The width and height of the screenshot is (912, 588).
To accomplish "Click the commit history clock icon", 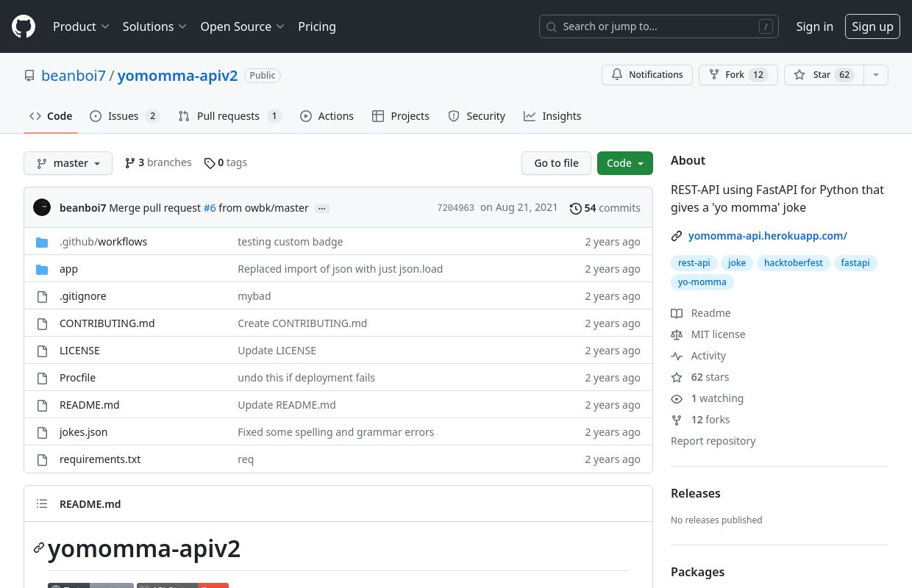I will pyautogui.click(x=576, y=208).
